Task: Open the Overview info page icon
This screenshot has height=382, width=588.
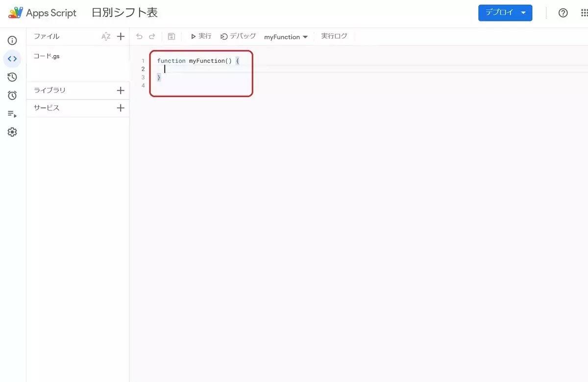Action: pyautogui.click(x=12, y=40)
